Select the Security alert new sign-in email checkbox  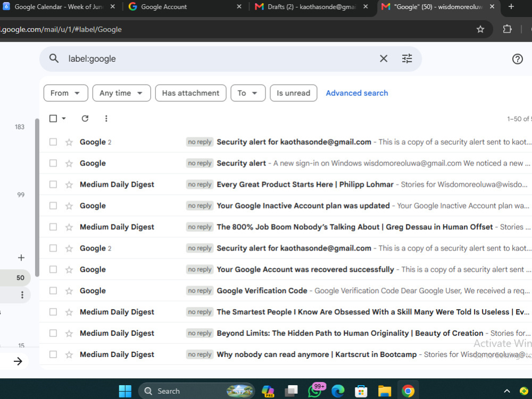pos(53,163)
